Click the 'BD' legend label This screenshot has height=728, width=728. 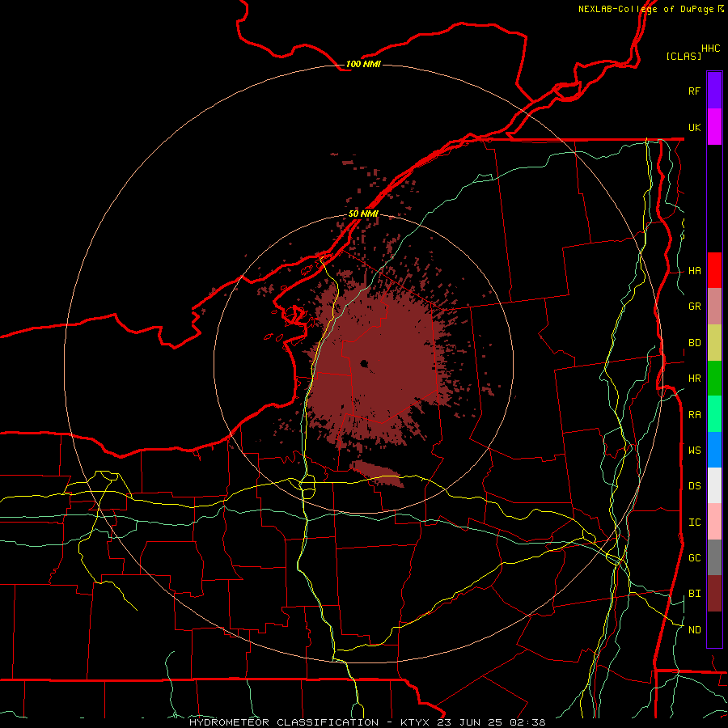[x=695, y=343]
